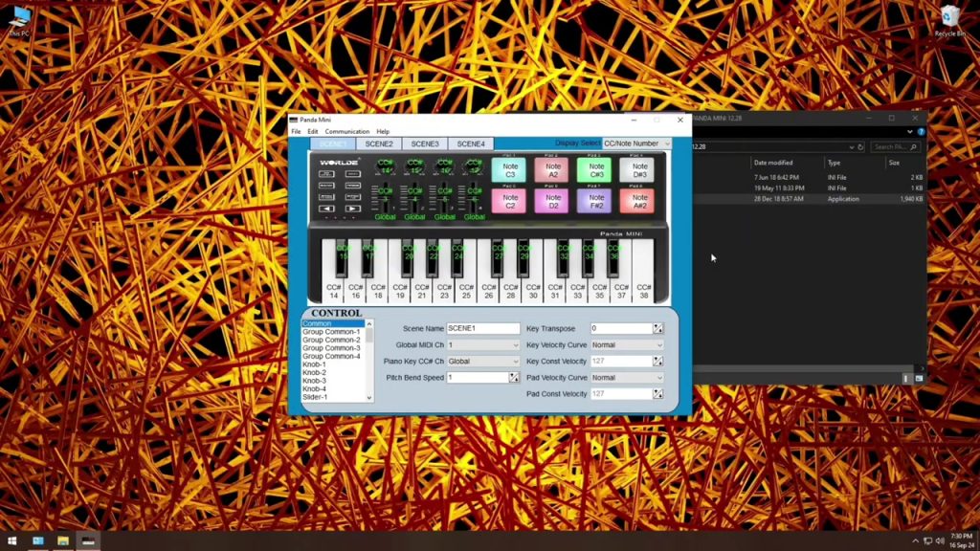Select the third knob on the device
Viewport: 980px width, 551px height.
click(x=444, y=166)
